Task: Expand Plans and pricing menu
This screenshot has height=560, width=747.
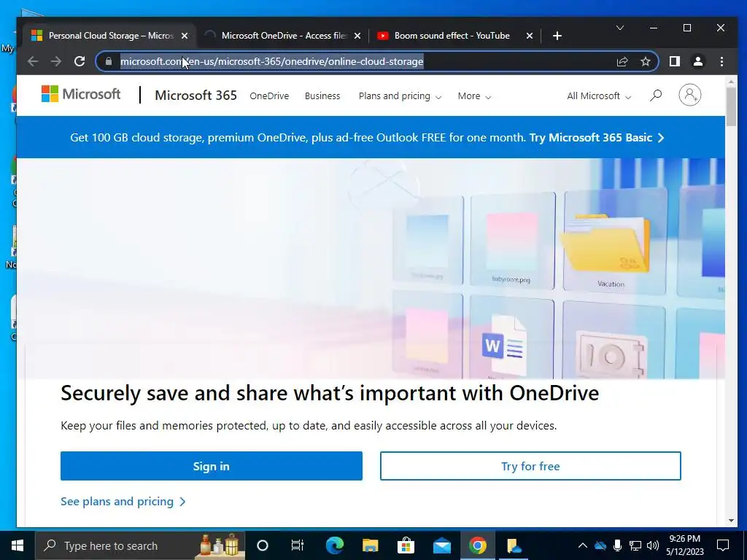Action: (x=400, y=96)
